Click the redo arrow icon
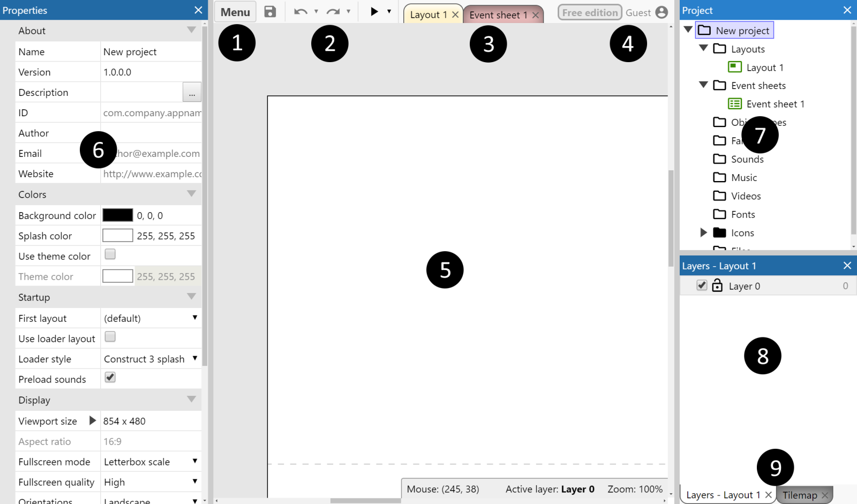 [x=333, y=11]
